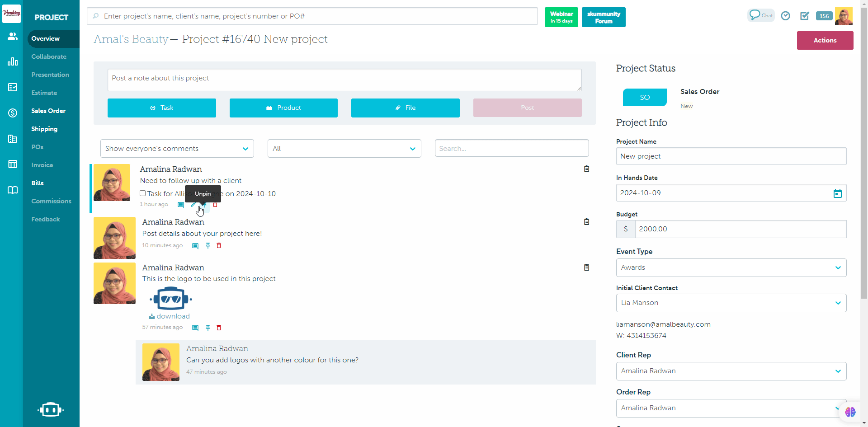Go to the Sales Order section in the sidebar
868x427 pixels.
pos(48,111)
